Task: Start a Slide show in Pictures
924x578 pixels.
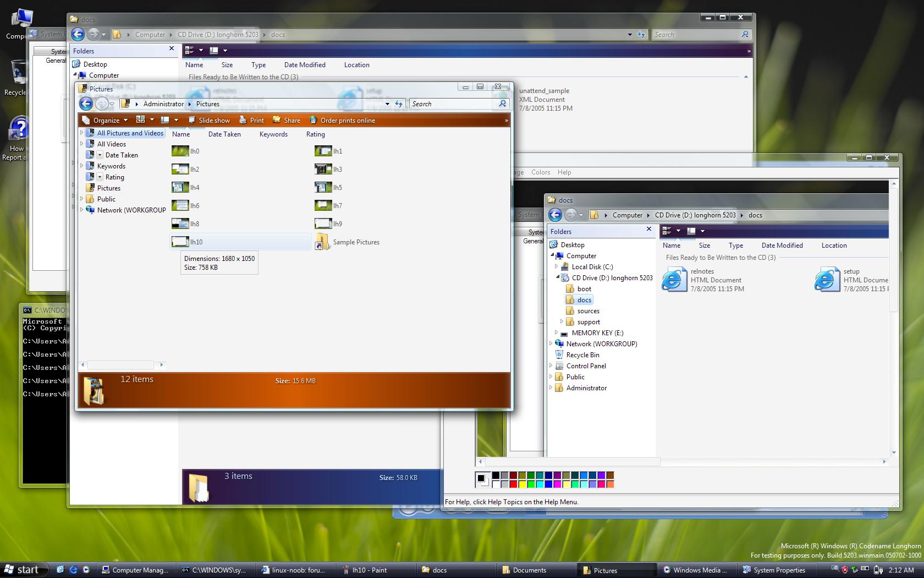Action: (x=209, y=120)
